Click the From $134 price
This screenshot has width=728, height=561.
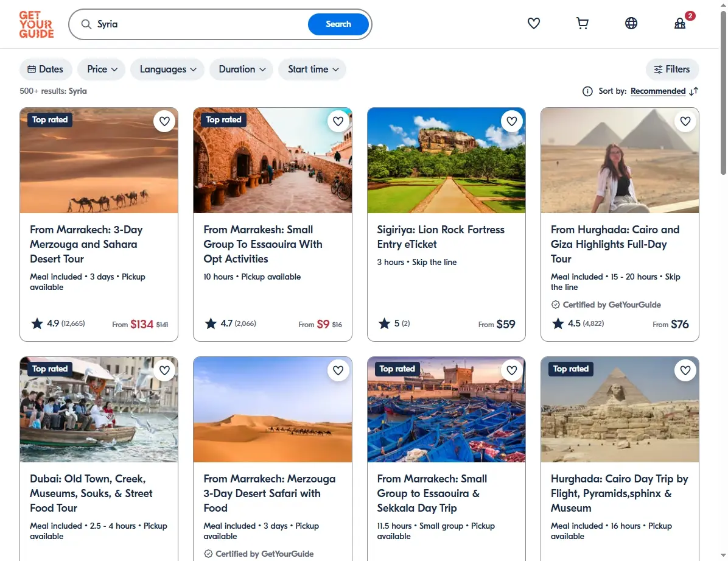click(140, 324)
